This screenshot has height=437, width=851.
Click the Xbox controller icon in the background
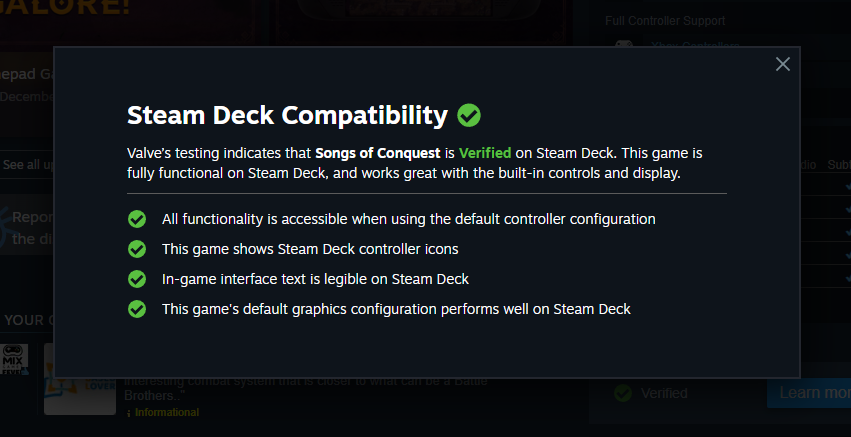pyautogui.click(x=623, y=45)
